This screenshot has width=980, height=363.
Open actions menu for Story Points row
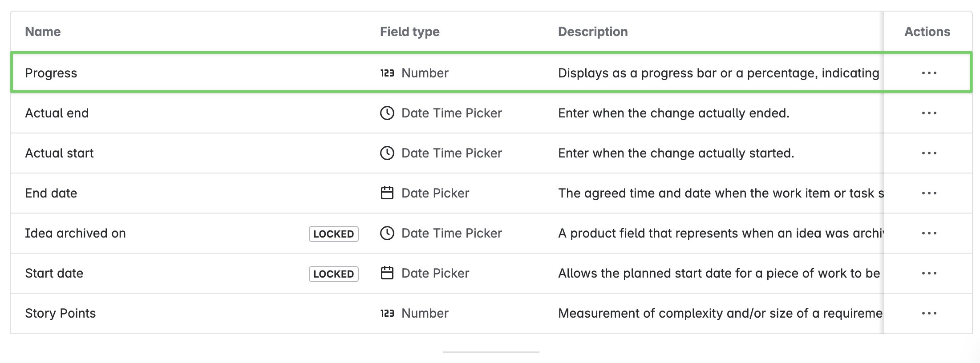(x=929, y=313)
